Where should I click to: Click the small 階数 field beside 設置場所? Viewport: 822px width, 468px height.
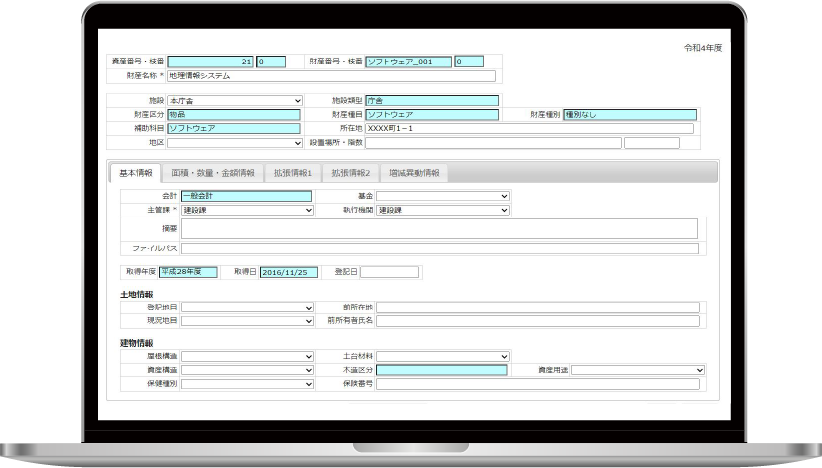[652, 143]
